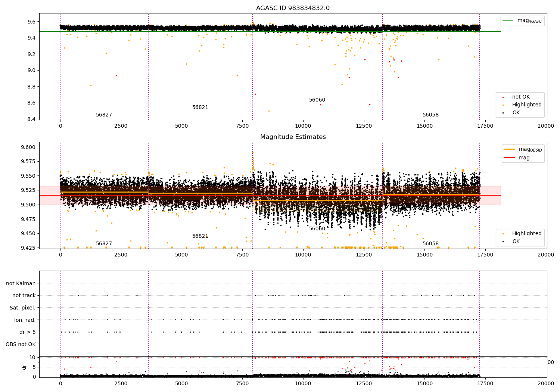Click the 'Ion. rad.' axis label
The width and height of the screenshot is (560, 392).
tap(25, 320)
